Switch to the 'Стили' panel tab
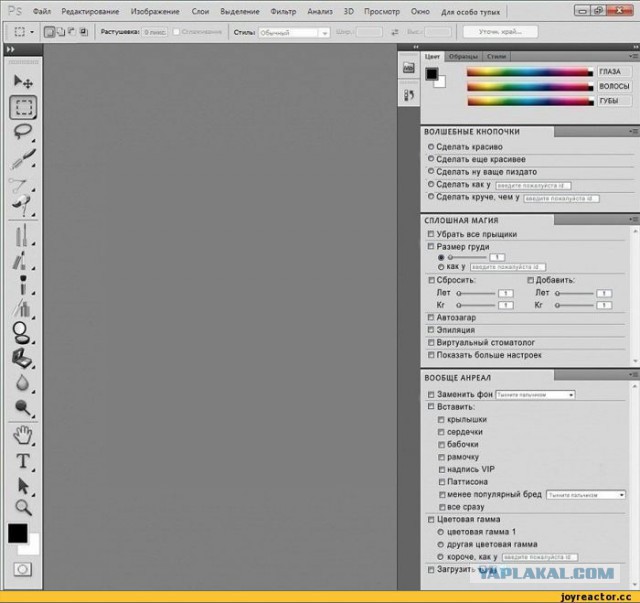The width and height of the screenshot is (640, 603). click(496, 56)
